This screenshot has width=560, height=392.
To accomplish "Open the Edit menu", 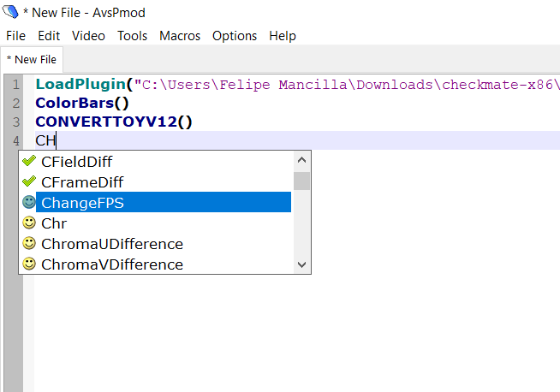I will click(49, 36).
